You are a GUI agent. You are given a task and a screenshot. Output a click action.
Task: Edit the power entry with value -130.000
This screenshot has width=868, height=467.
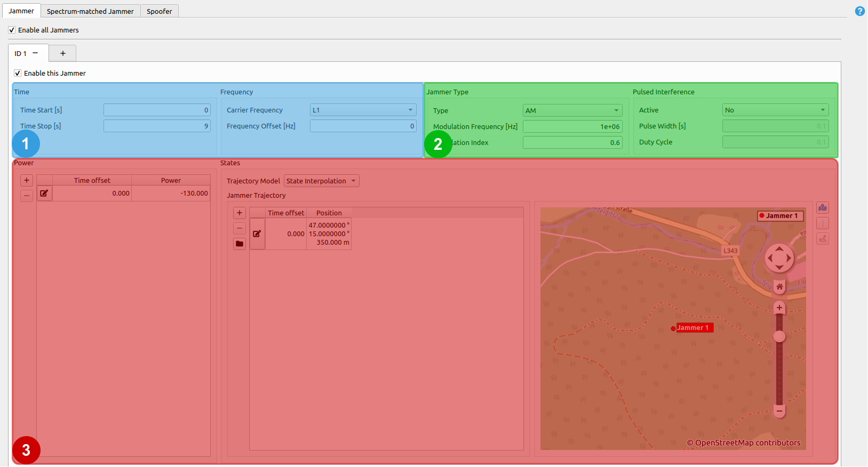click(x=44, y=194)
